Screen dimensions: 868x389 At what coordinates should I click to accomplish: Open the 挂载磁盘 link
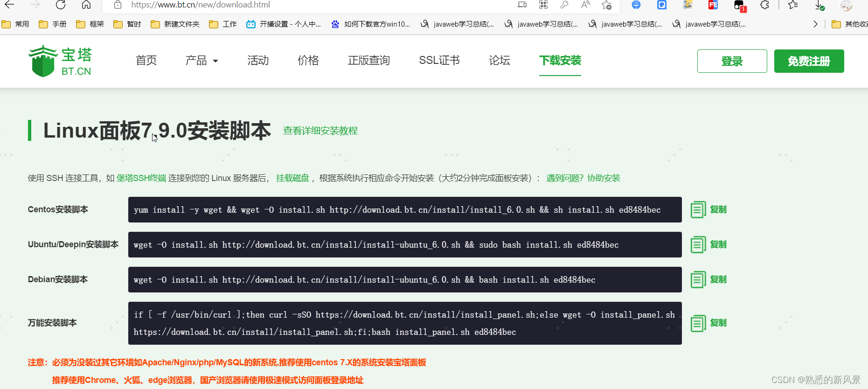click(x=292, y=178)
